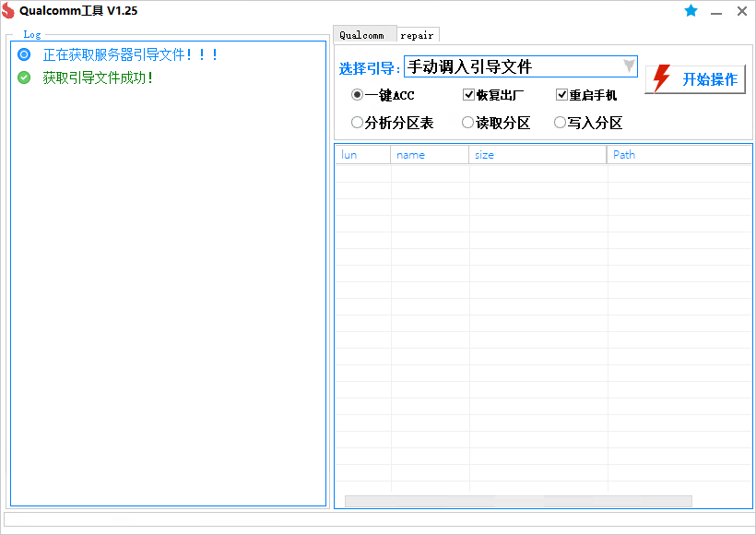Uncheck the 恢复出厂 checkbox

click(x=468, y=95)
